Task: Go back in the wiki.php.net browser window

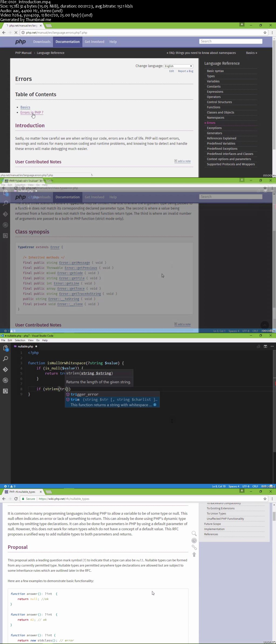Action: [x=4, y=499]
